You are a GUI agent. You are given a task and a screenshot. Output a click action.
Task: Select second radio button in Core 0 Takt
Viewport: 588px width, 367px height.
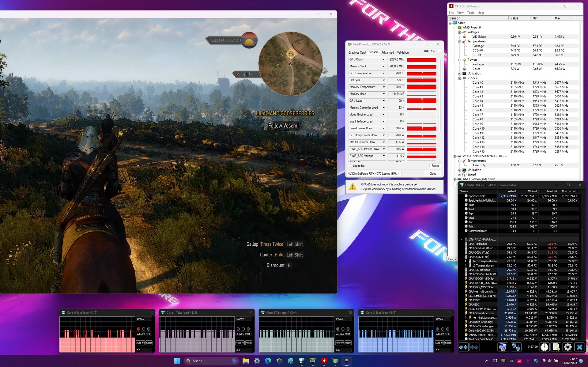[144, 329]
